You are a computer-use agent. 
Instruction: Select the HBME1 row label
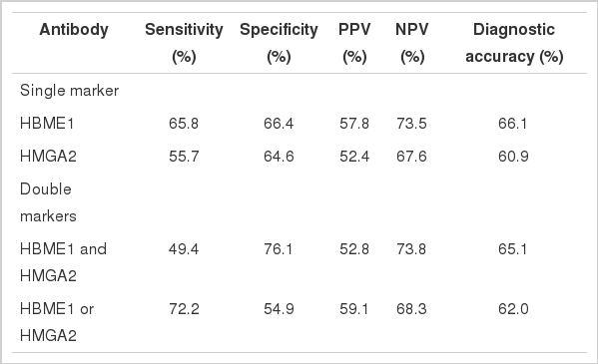click(x=47, y=124)
